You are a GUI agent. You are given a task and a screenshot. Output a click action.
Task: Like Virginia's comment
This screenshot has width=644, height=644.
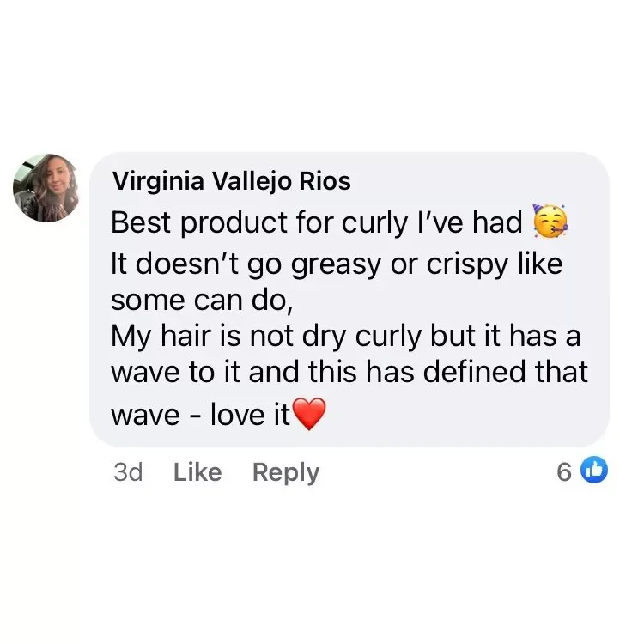197,472
